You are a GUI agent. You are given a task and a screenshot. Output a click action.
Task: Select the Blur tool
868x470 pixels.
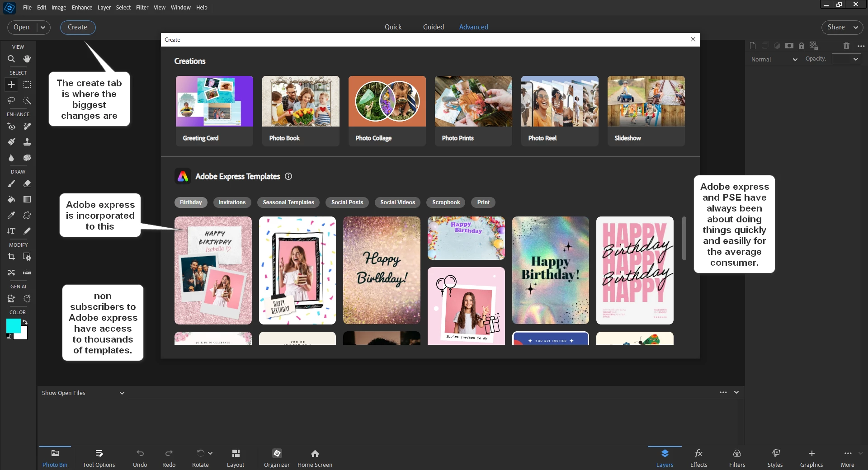tap(11, 158)
